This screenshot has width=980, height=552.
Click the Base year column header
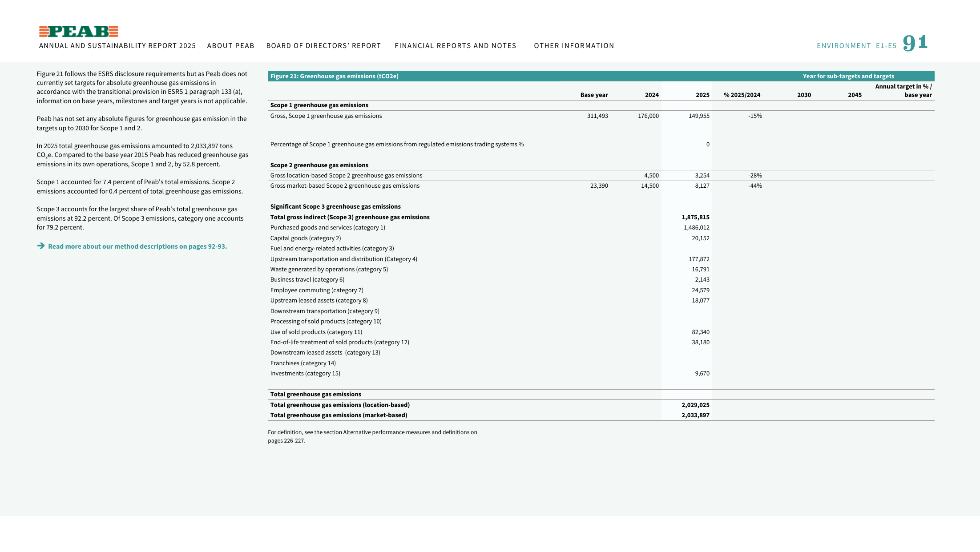tap(594, 95)
